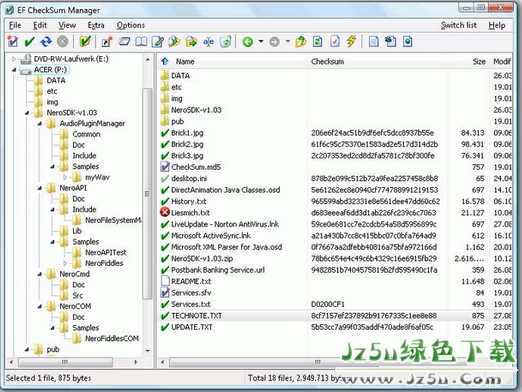
Task: Sort by the Checksum column header
Action: coord(327,61)
